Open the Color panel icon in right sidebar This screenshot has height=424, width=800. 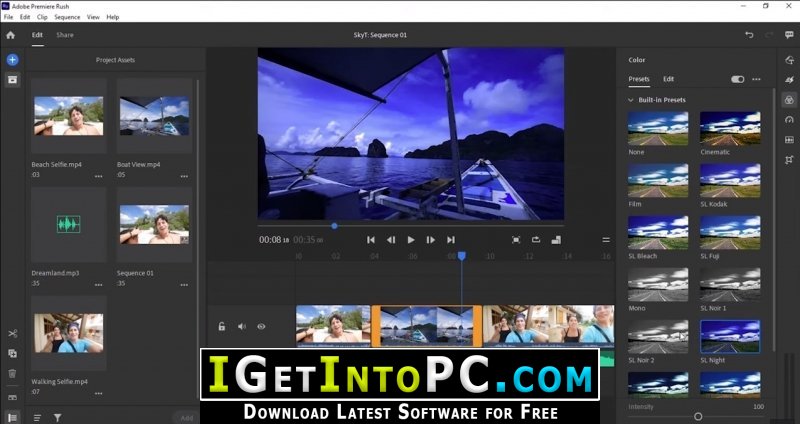[789, 100]
